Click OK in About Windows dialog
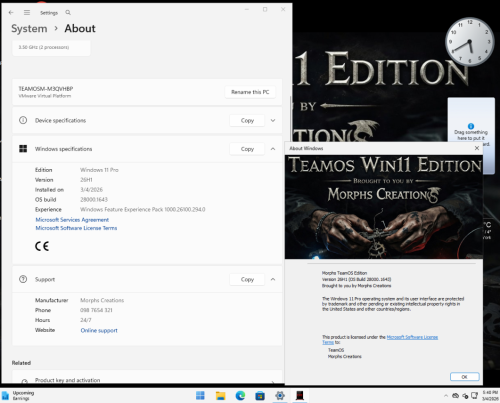This screenshot has width=500, height=403. coord(465,377)
